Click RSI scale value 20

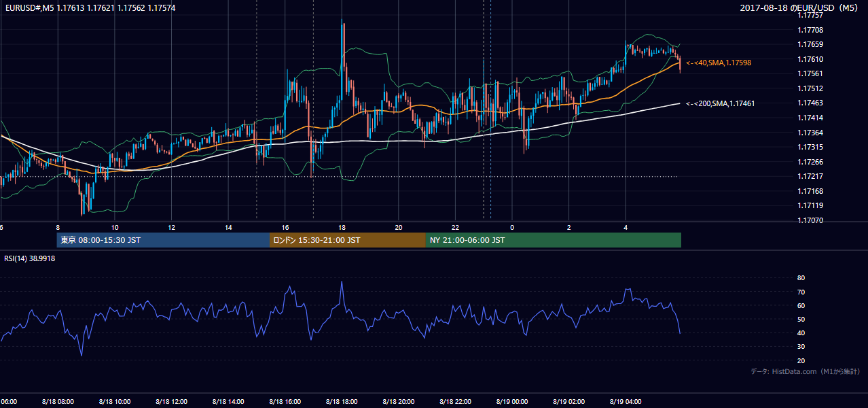(x=801, y=360)
